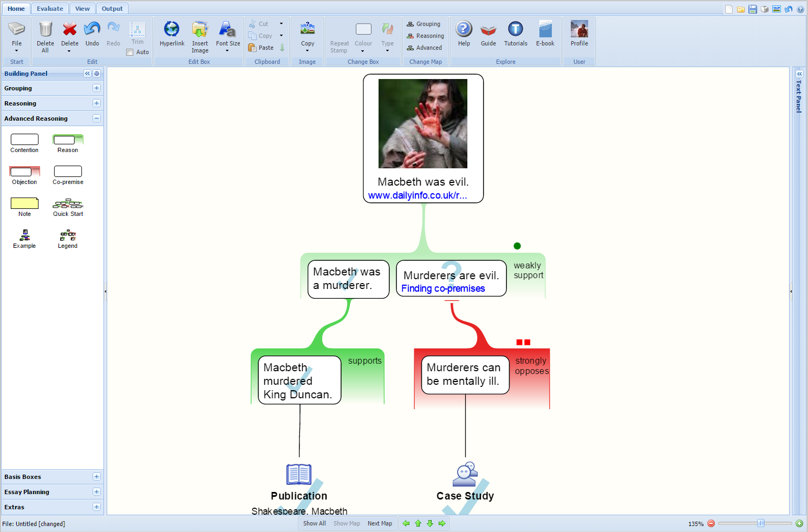Expand the Essay Planning section
808x532 pixels.
(x=96, y=492)
